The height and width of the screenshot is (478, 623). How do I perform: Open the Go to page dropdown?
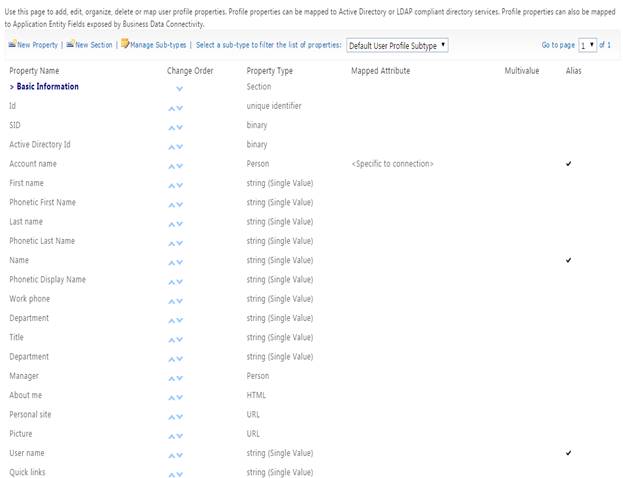(586, 45)
